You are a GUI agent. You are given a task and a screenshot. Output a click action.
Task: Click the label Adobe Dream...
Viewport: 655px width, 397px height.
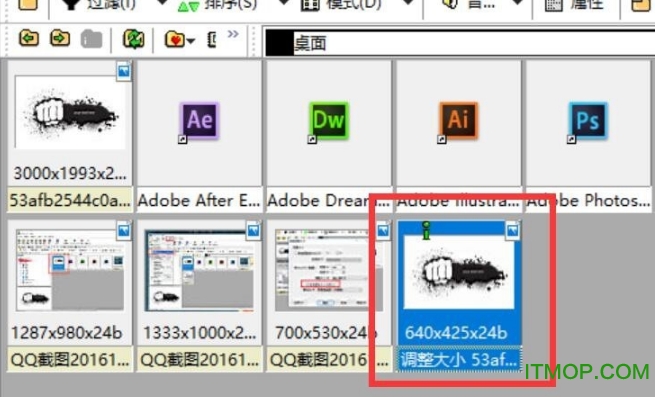[x=328, y=201]
